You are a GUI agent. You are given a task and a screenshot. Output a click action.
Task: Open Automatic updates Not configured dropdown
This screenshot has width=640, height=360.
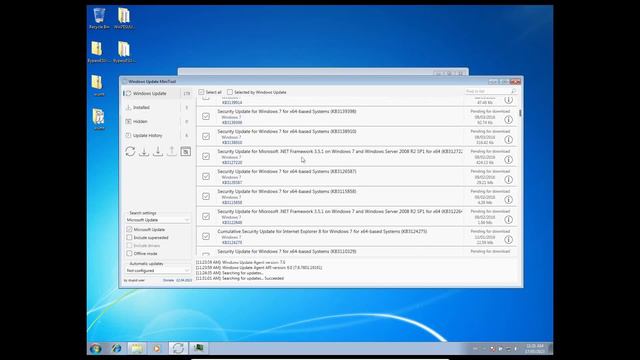tap(158, 271)
